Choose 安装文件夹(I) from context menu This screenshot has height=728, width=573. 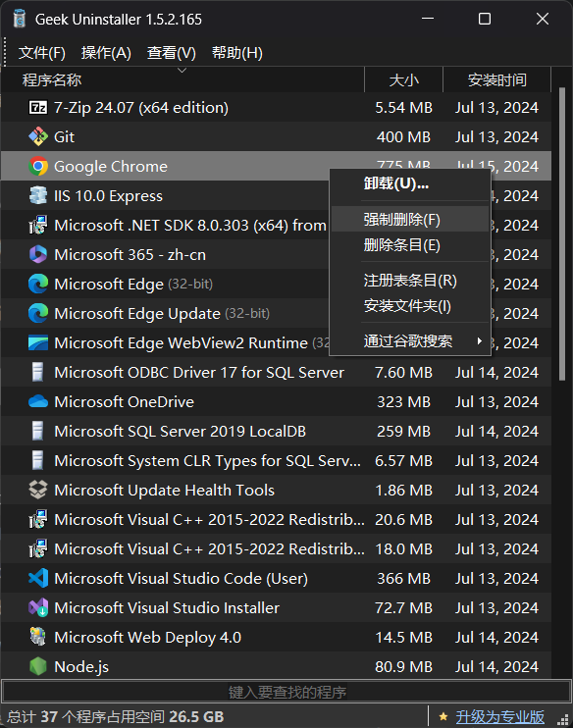pyautogui.click(x=409, y=306)
